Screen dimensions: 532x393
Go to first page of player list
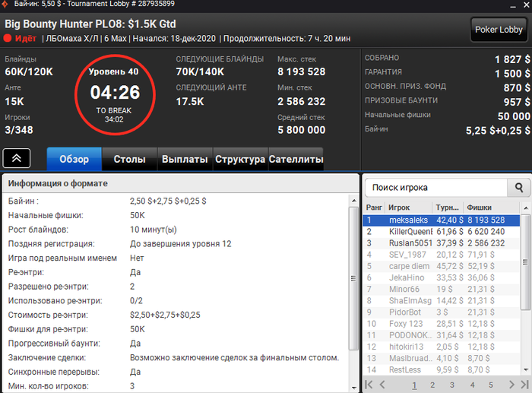pos(369,385)
